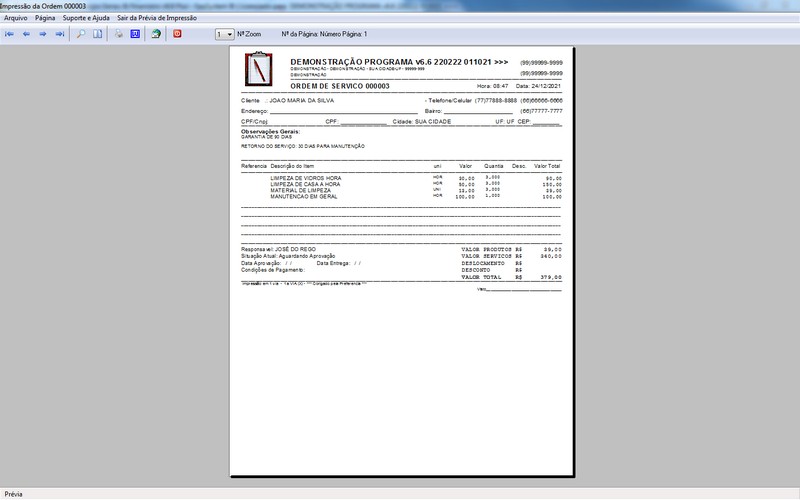This screenshot has width=800, height=500.
Task: Click 'LIMPEZA DE CASA A HORA' item row
Action: 401,184
